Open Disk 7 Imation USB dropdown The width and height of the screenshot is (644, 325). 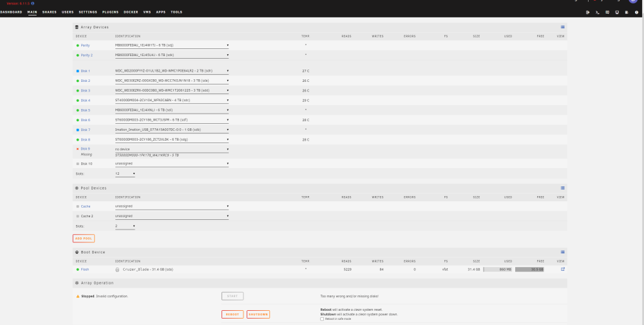172,130
